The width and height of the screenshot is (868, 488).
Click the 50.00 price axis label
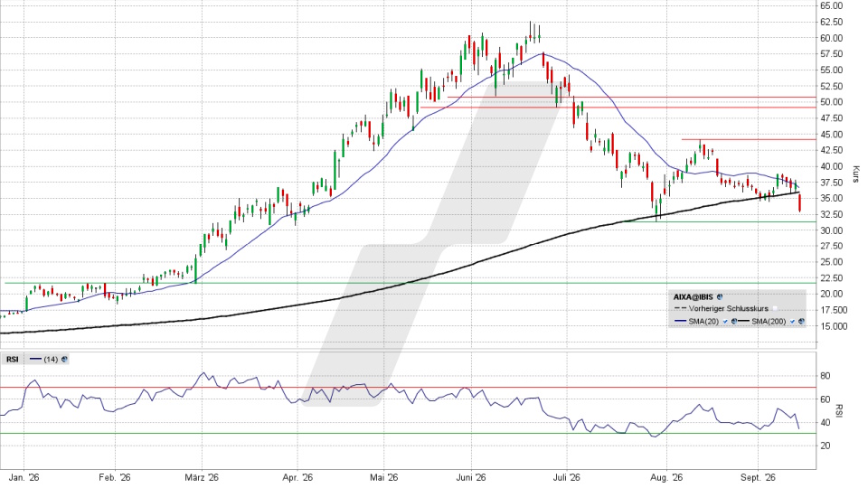click(832, 102)
